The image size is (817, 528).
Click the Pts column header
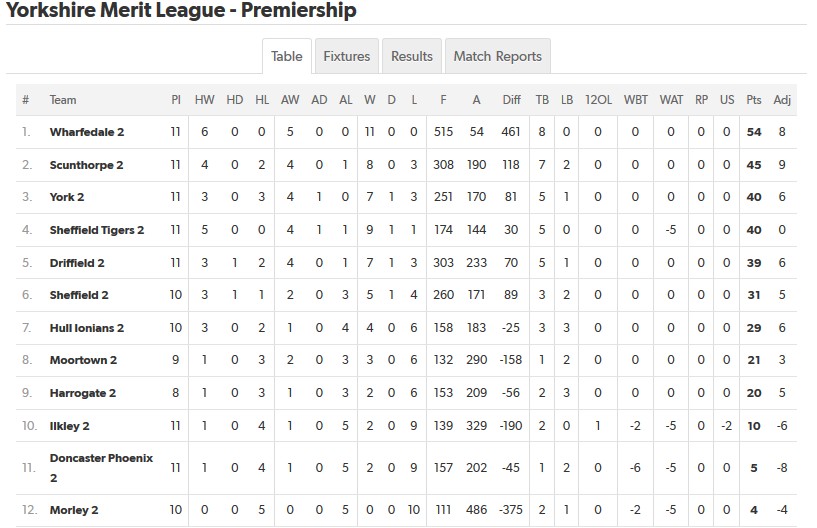(754, 100)
